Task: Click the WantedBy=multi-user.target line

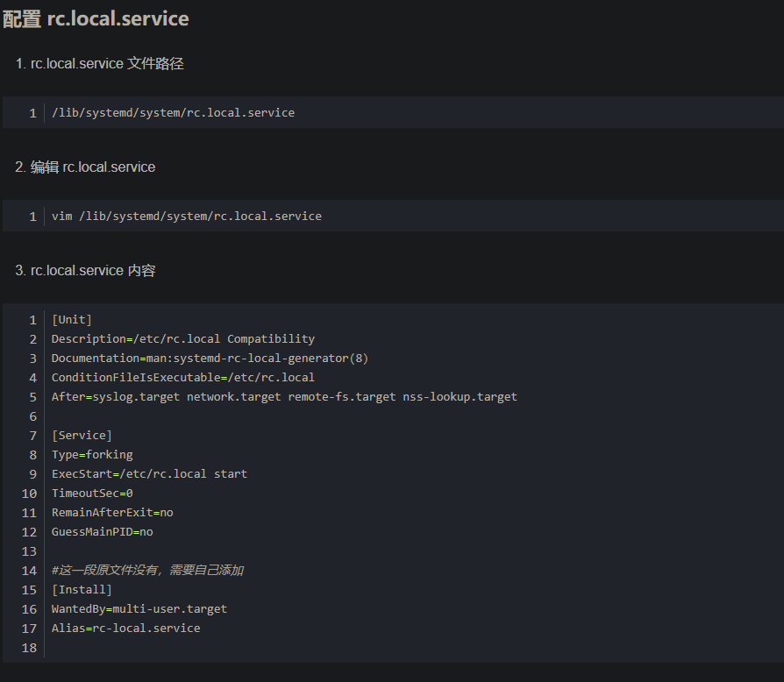Action: pyautogui.click(x=139, y=609)
